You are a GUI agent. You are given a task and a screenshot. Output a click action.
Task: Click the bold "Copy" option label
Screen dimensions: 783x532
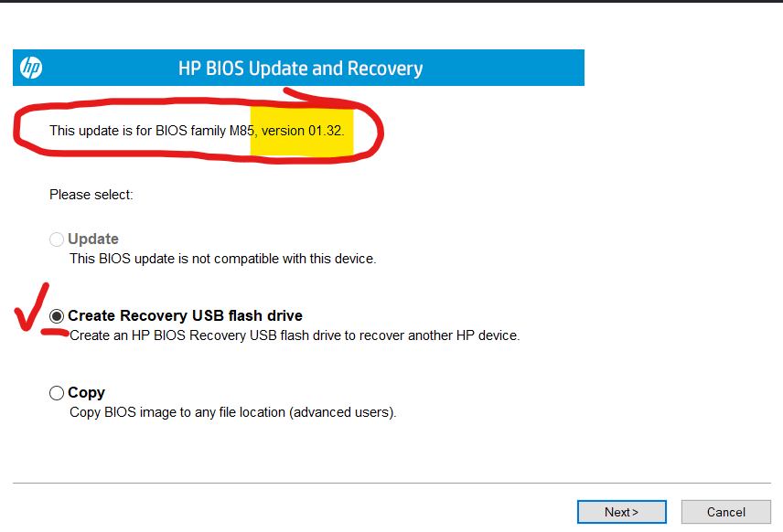(86, 393)
